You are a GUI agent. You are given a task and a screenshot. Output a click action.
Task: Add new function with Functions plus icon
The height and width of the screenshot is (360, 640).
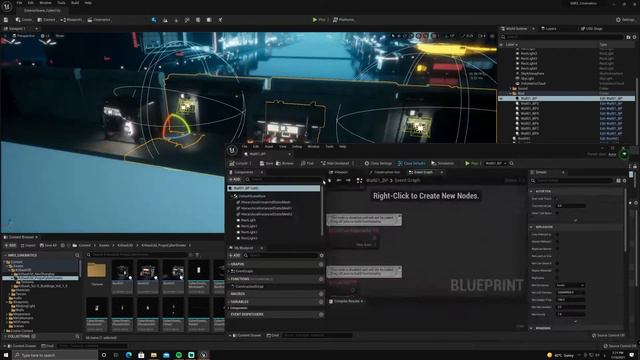tap(321, 279)
